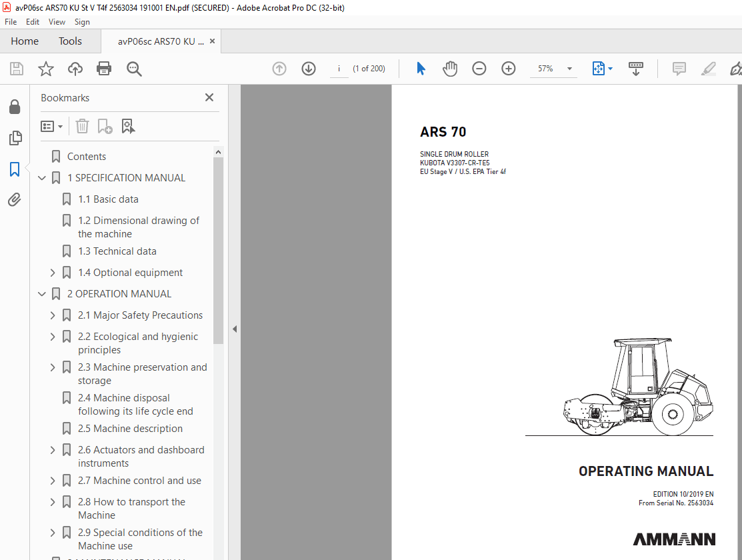
Task: Add a sticky note comment
Action: click(679, 68)
